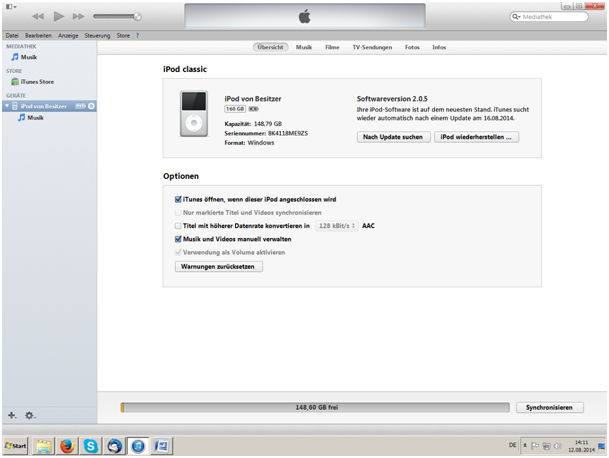This screenshot has height=458, width=609.
Task: Switch to the Fotos tab
Action: (x=412, y=47)
